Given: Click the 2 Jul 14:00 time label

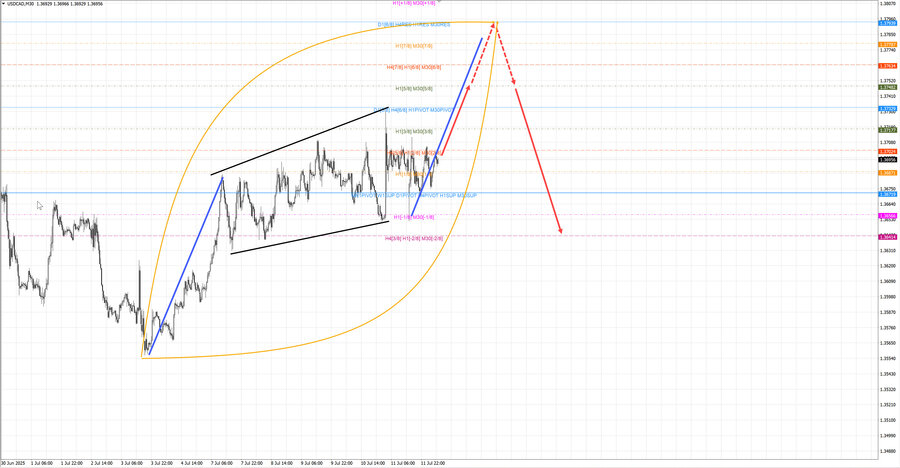Looking at the screenshot, I should point(102,463).
